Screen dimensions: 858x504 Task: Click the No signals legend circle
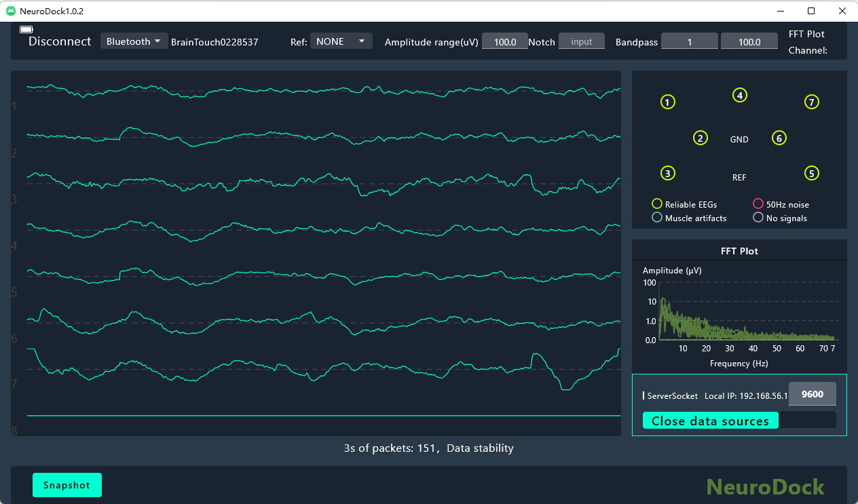click(x=758, y=218)
